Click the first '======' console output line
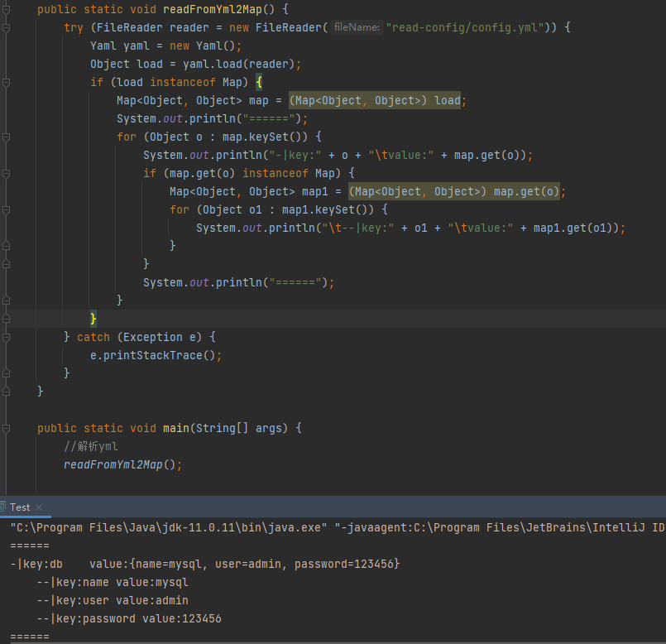Screen dimensions: 666x644 click(x=30, y=545)
